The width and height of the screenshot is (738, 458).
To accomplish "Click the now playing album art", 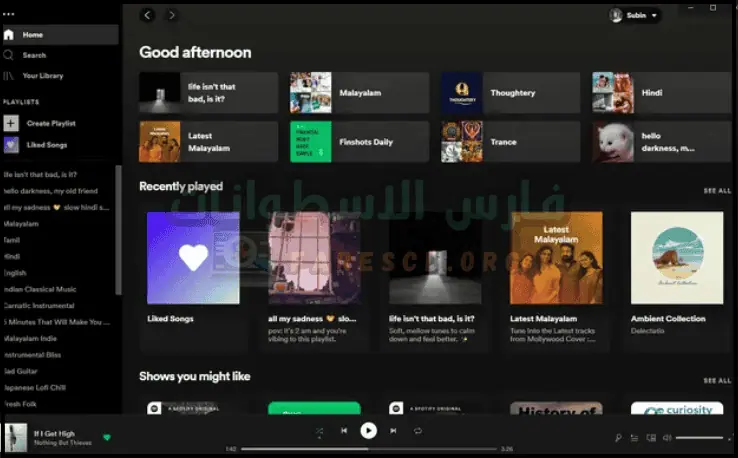I will coord(16,437).
